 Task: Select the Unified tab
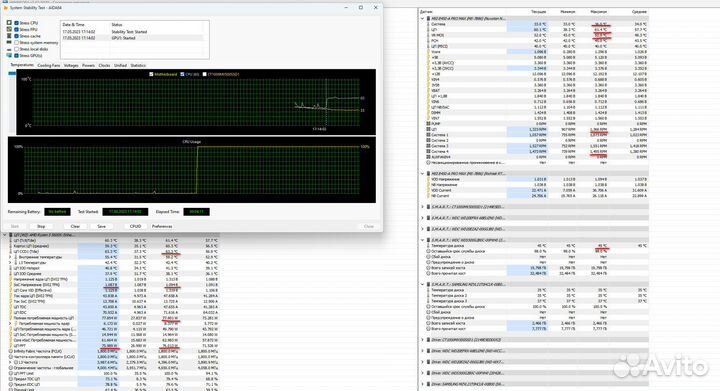(x=120, y=66)
